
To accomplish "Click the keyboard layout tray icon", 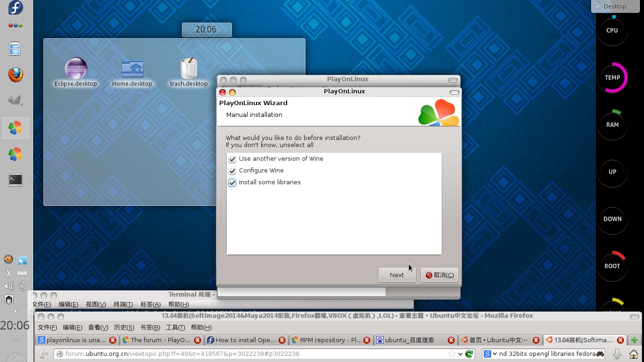I will click(x=22, y=273).
